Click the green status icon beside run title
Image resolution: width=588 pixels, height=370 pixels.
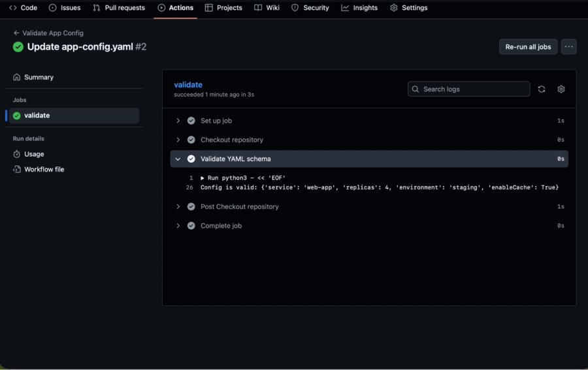[x=18, y=47]
